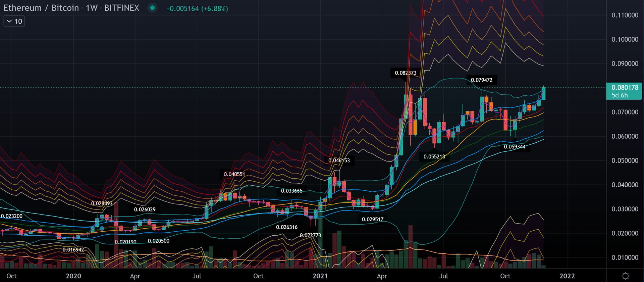Click the +0.005164 (+6.88%) price change
The height and width of the screenshot is (282, 644).
click(197, 8)
